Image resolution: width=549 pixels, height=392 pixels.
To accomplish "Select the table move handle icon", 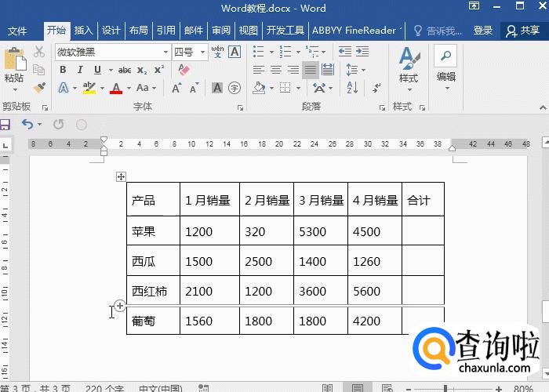I will click(121, 176).
